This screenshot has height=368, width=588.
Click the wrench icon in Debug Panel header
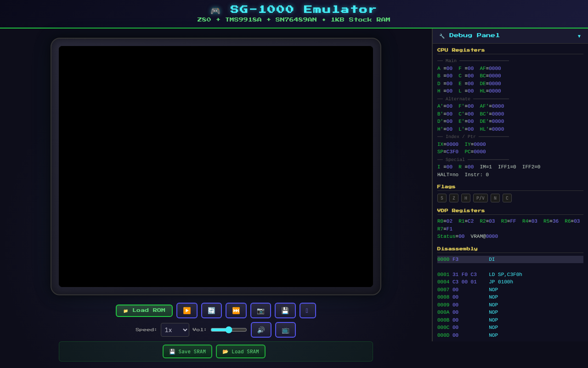(442, 36)
